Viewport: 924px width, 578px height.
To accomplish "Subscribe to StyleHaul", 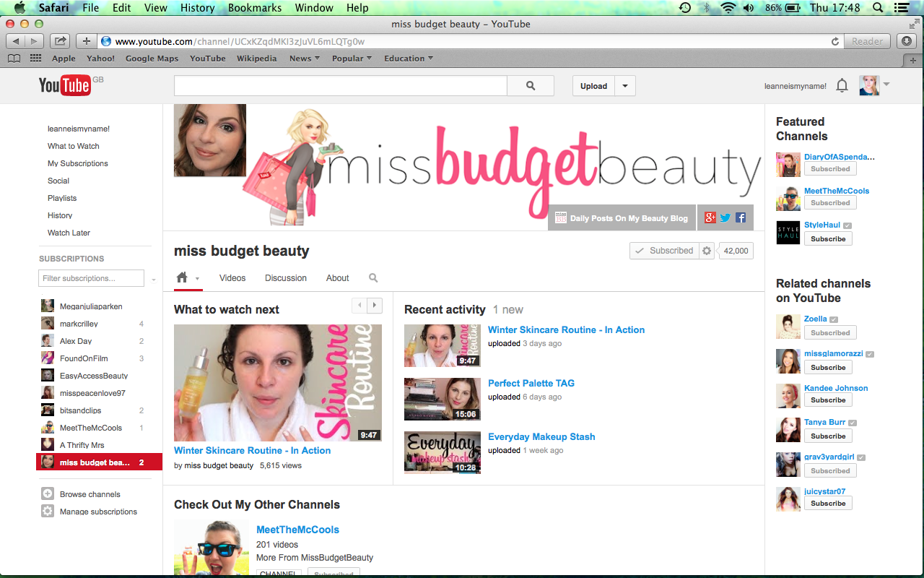I will coord(828,238).
